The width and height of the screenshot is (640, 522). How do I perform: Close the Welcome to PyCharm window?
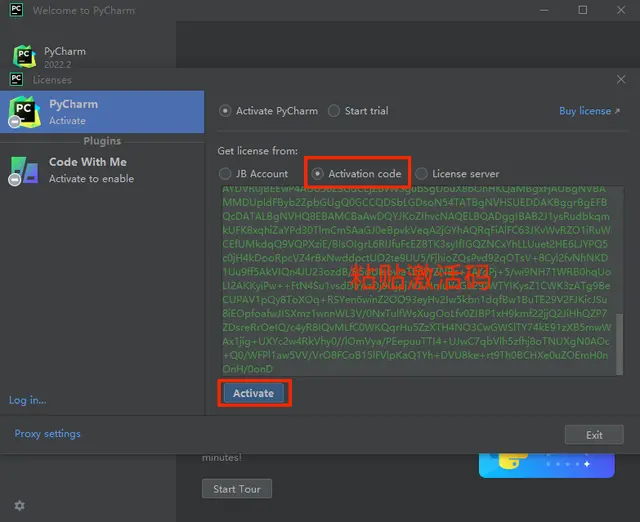pyautogui.click(x=621, y=10)
